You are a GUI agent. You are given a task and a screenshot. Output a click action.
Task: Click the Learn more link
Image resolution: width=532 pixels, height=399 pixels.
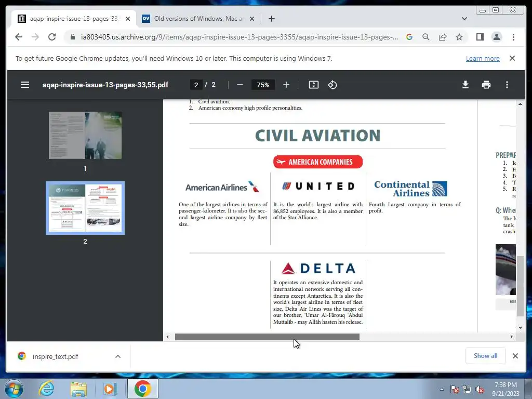(x=483, y=58)
